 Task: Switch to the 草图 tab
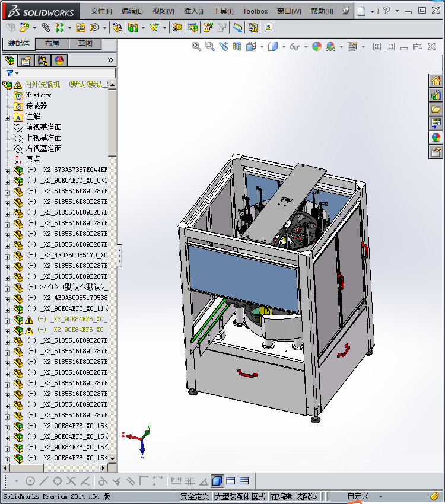[85, 43]
